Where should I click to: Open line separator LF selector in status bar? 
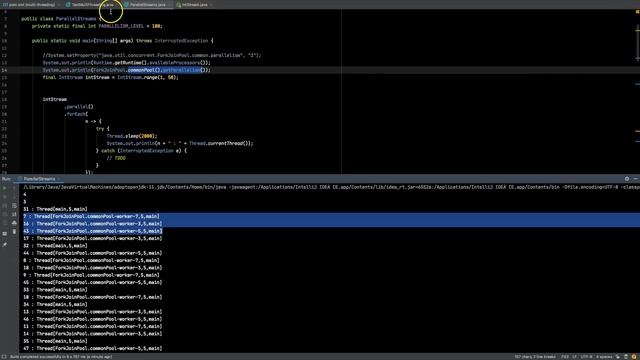click(574, 357)
